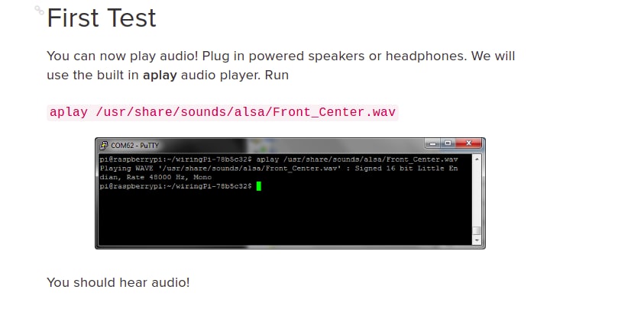Click the first aplay command line in the terminal
The height and width of the screenshot is (312, 644).
coord(279,159)
